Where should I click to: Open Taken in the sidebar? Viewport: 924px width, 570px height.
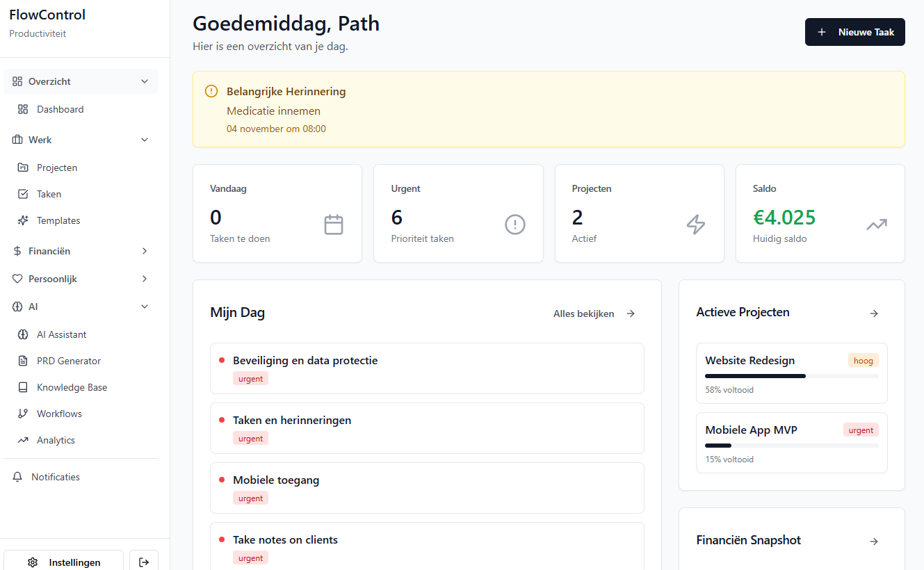point(49,194)
